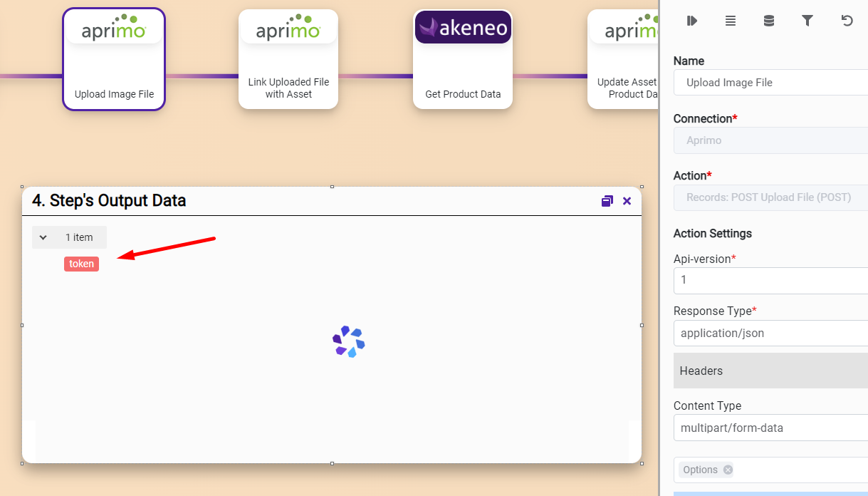Open the filter funnel icon
The width and height of the screenshot is (868, 496).
[x=807, y=21]
